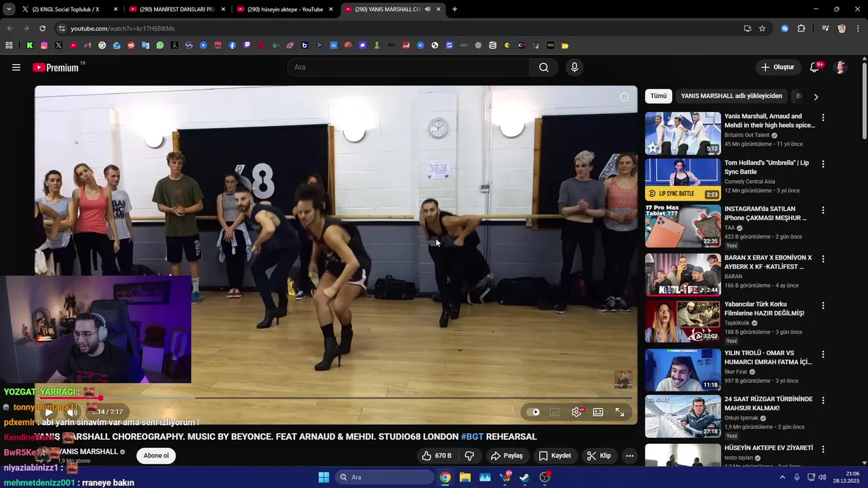Open options for INSTAGRAM'da SATILAN iPhone video
The width and height of the screenshot is (868, 488).
pos(823,211)
